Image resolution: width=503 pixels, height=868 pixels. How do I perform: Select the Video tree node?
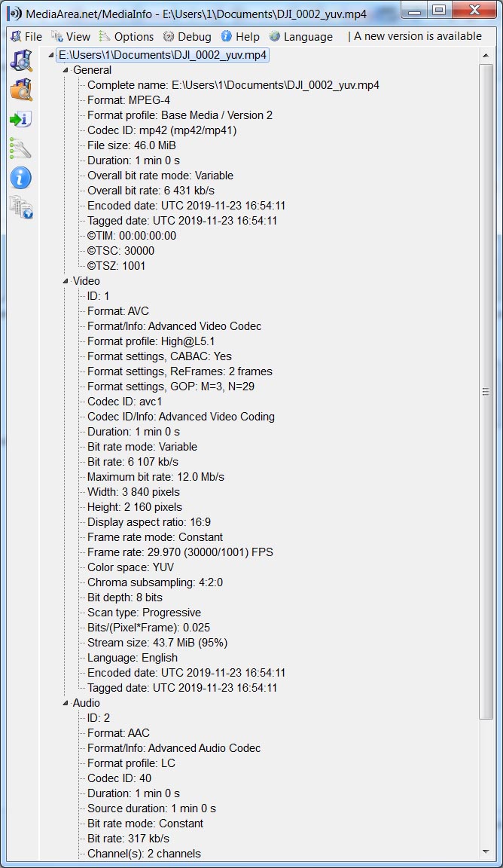(x=87, y=281)
